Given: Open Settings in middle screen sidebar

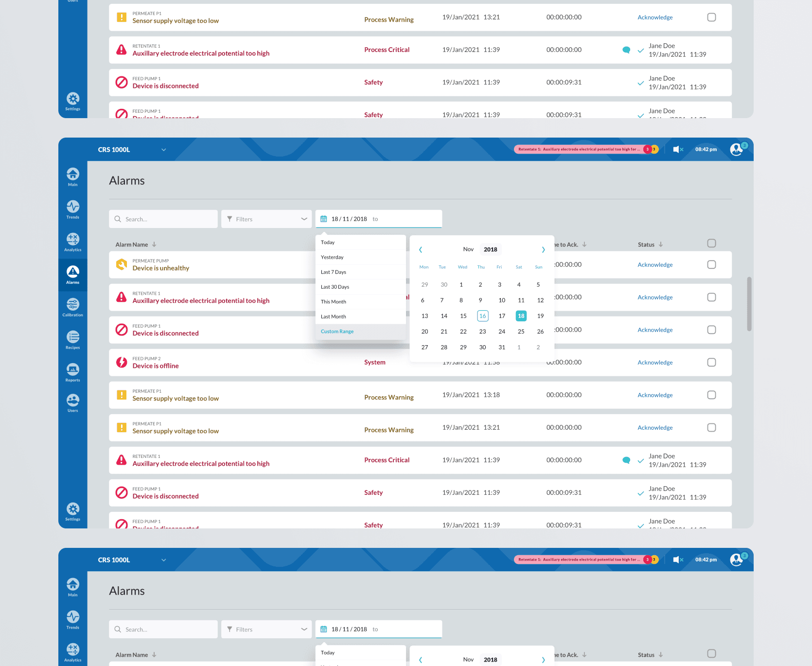Looking at the screenshot, I should (73, 512).
